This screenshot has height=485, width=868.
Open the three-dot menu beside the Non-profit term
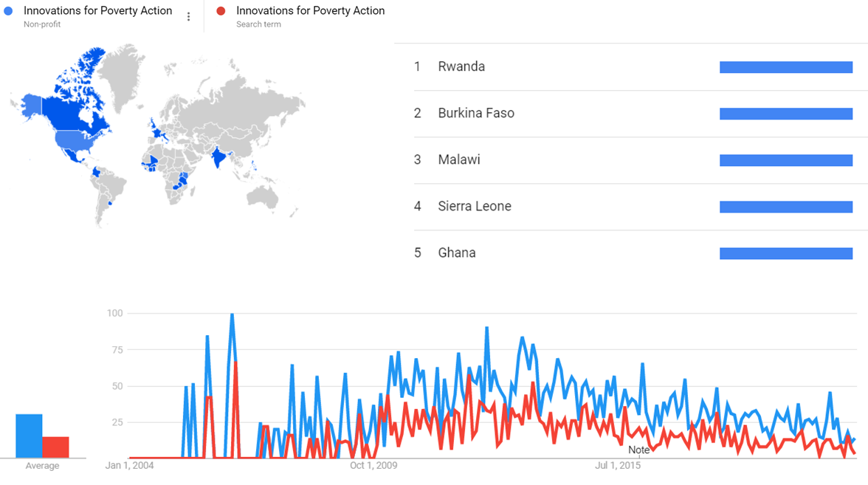click(x=189, y=17)
